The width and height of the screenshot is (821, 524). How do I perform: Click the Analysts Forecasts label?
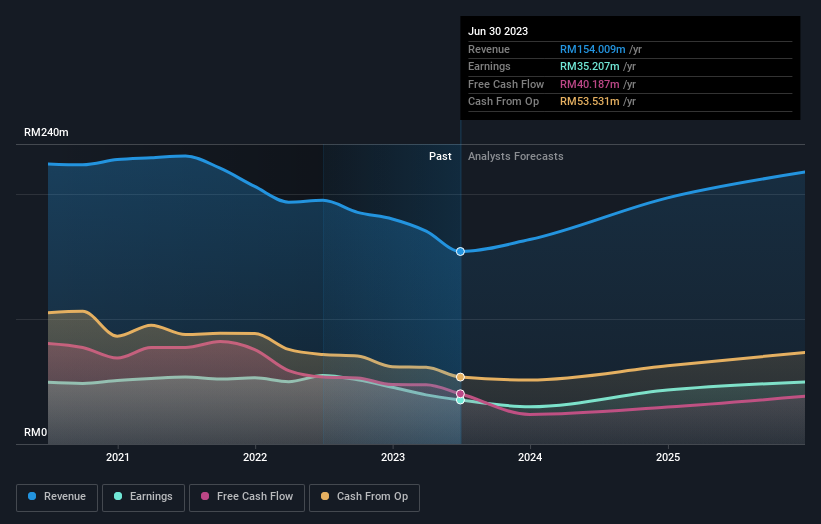click(x=516, y=157)
